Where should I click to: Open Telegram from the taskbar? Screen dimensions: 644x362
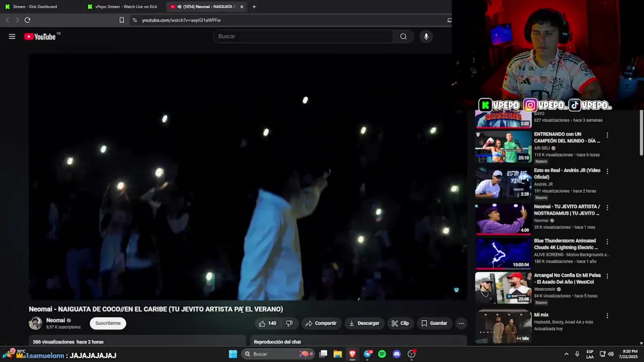tap(368, 354)
